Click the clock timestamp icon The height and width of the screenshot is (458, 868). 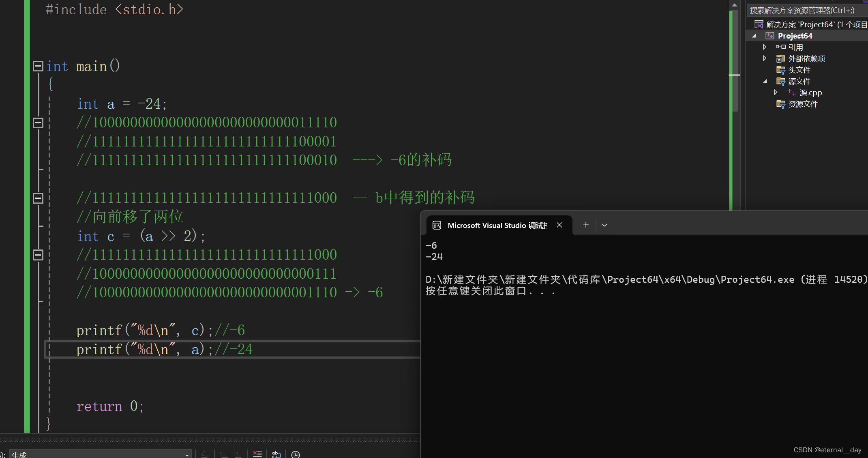(x=296, y=454)
